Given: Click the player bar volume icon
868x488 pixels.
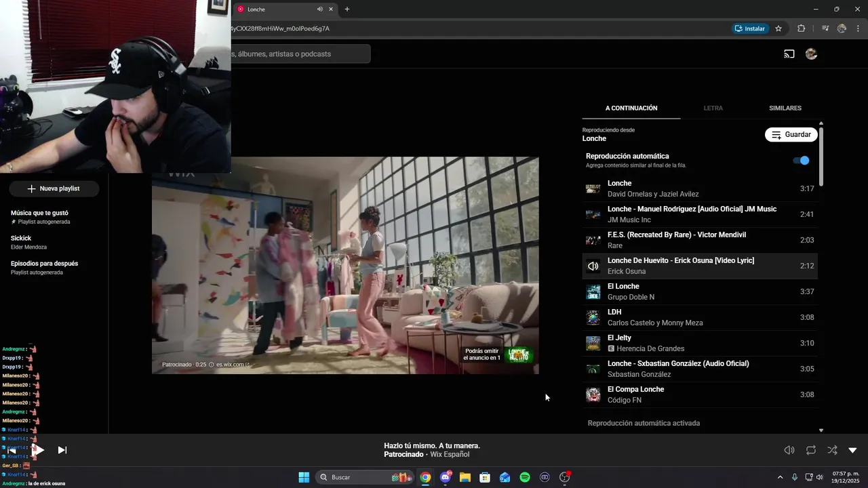Looking at the screenshot, I should (789, 450).
